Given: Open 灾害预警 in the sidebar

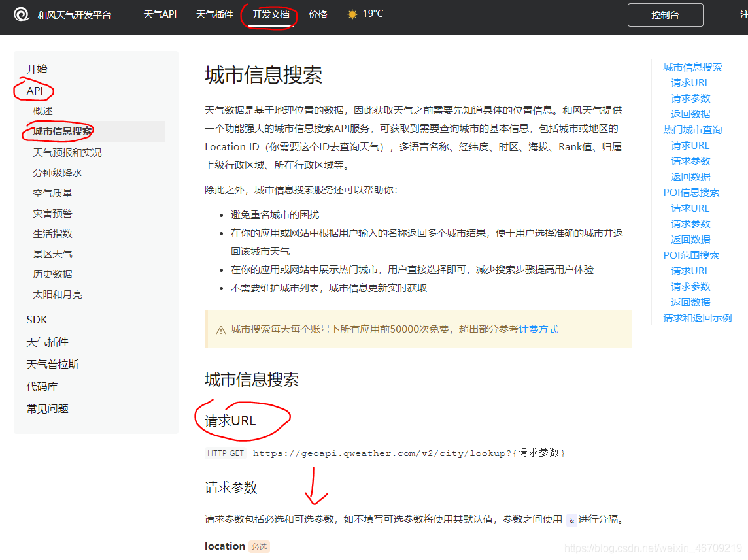Looking at the screenshot, I should [52, 213].
